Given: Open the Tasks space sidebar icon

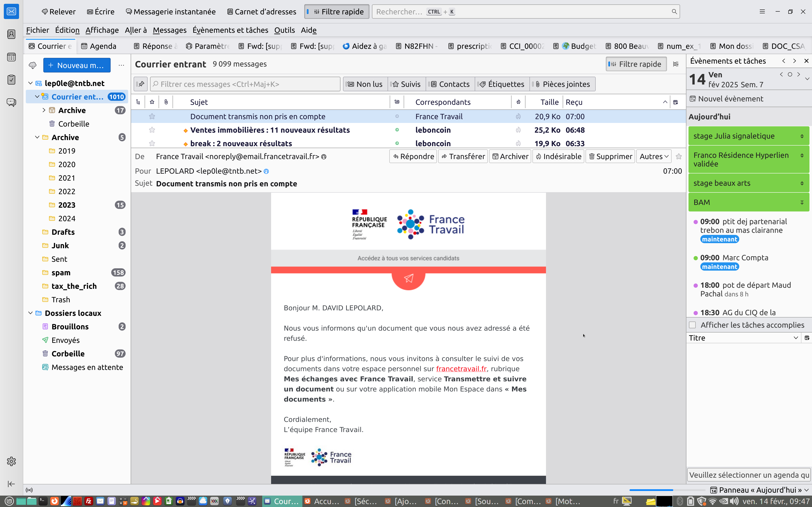Looking at the screenshot, I should click(11, 79).
